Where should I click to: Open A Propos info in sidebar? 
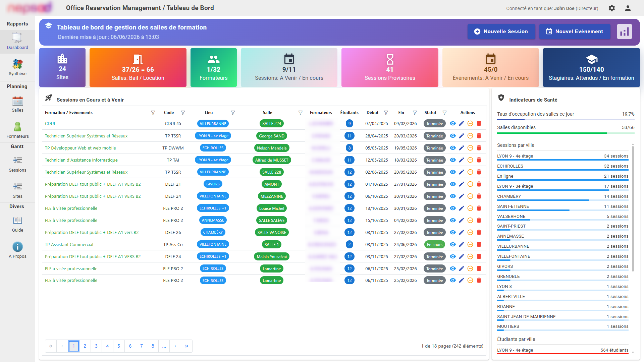pos(17,250)
